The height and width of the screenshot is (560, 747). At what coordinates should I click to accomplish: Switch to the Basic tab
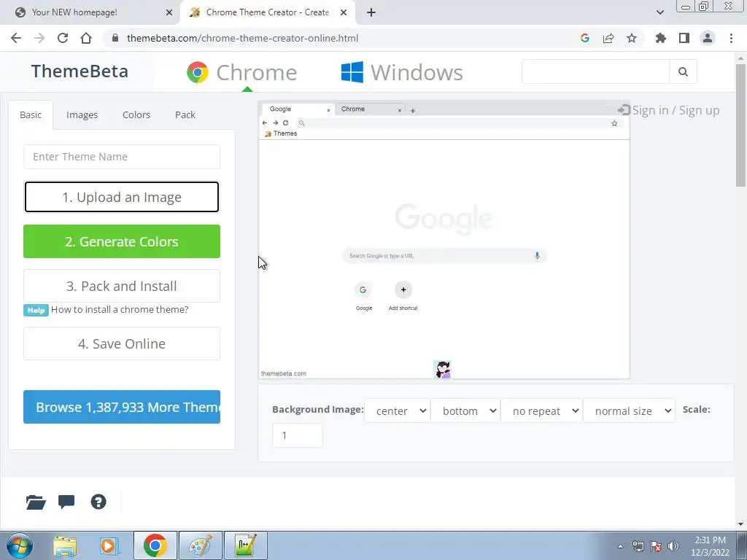click(x=31, y=114)
